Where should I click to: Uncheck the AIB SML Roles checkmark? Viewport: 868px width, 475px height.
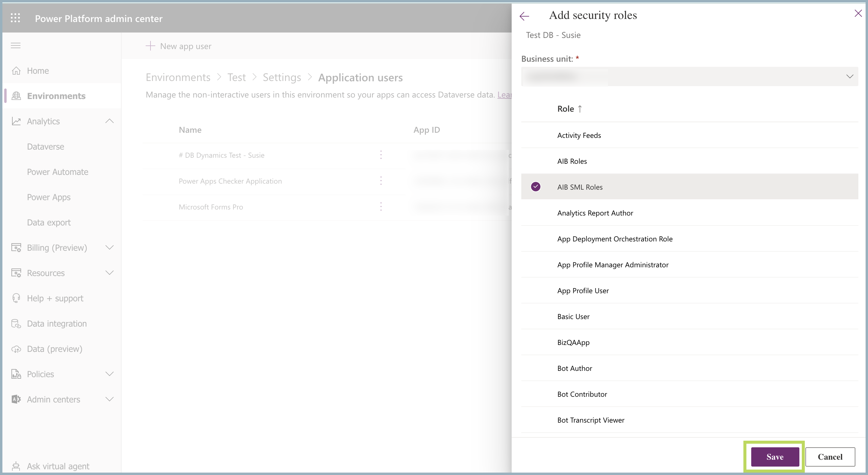click(x=535, y=186)
